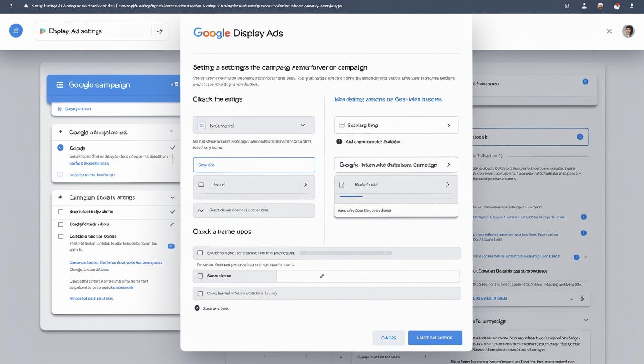644x364 pixels.
Task: Click the icon at the right of the CRUSADIANES row
Action: tap(582, 298)
